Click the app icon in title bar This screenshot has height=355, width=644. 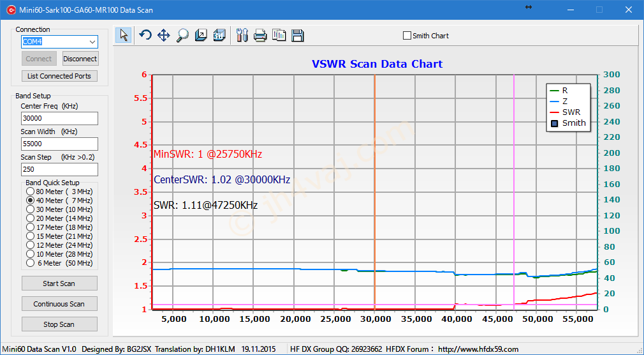click(x=11, y=10)
